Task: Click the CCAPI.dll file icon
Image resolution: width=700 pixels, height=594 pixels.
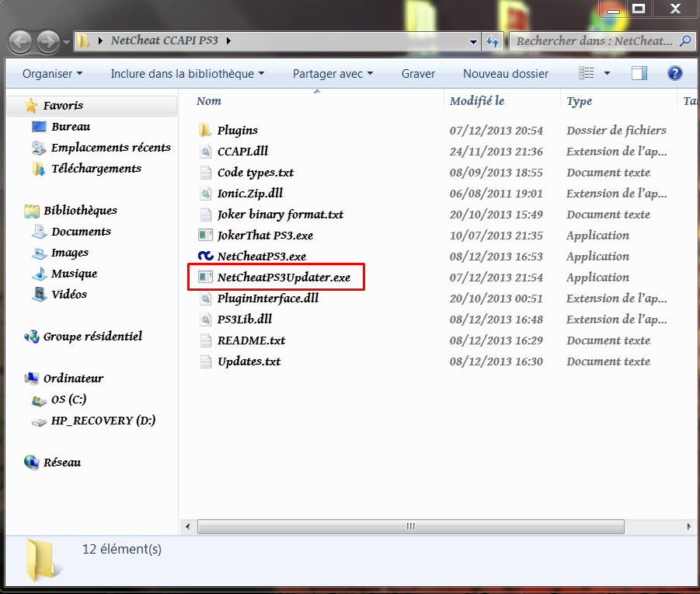Action: [205, 152]
